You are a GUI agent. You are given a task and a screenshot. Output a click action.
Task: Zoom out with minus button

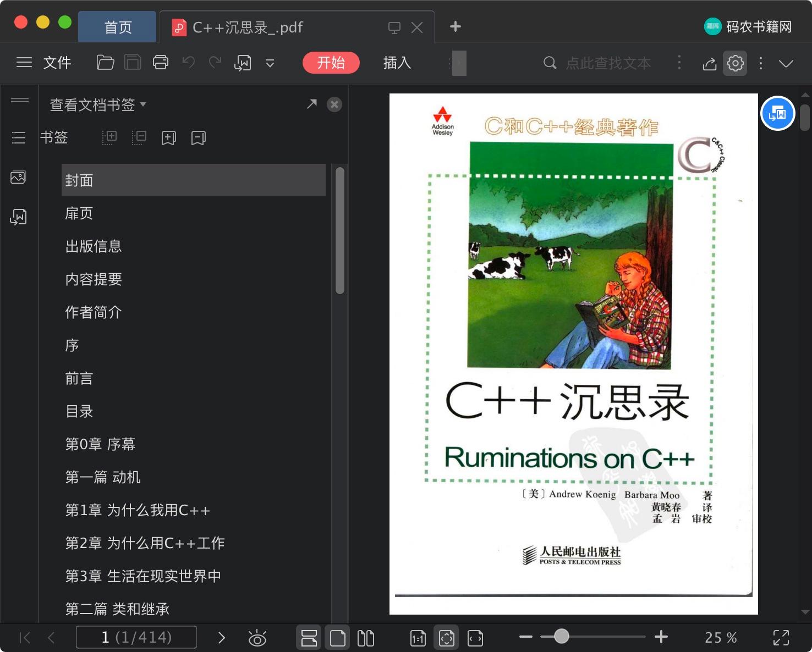click(526, 637)
